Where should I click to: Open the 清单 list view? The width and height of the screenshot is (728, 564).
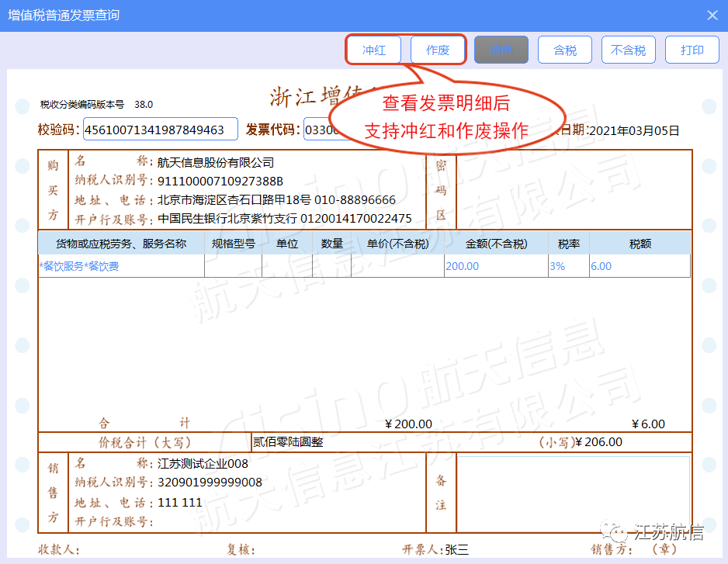tap(501, 50)
